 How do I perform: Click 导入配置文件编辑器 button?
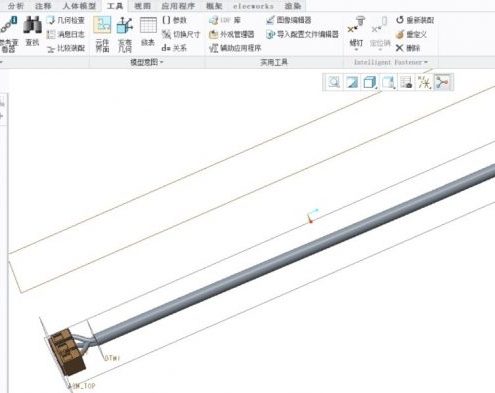(x=303, y=34)
